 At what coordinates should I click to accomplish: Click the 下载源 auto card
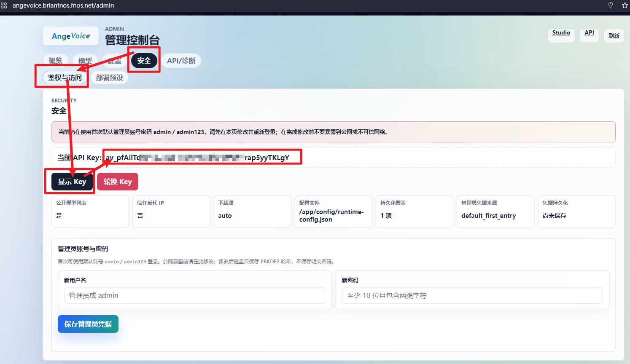252,211
